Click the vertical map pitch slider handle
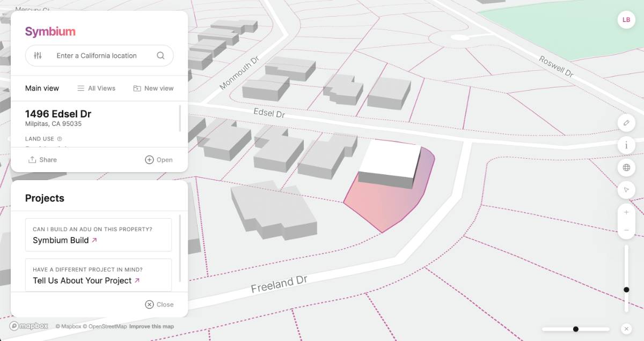 tap(626, 289)
